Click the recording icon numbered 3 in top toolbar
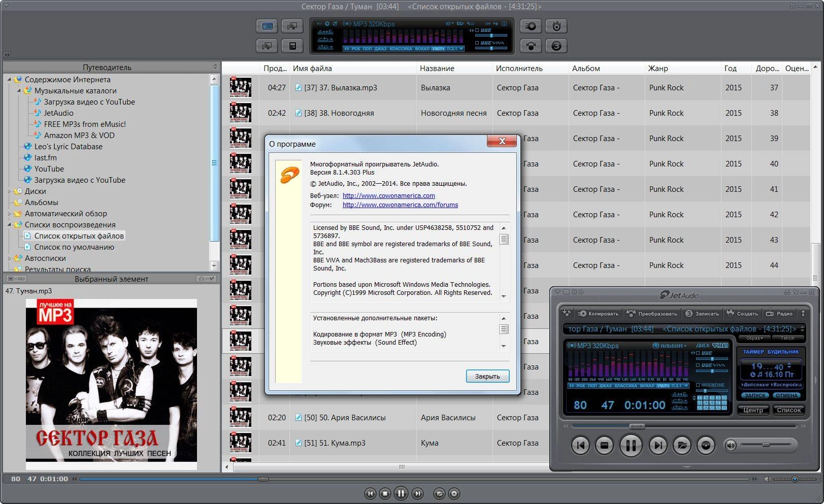Screen dimensions: 824x504 [x=556, y=46]
